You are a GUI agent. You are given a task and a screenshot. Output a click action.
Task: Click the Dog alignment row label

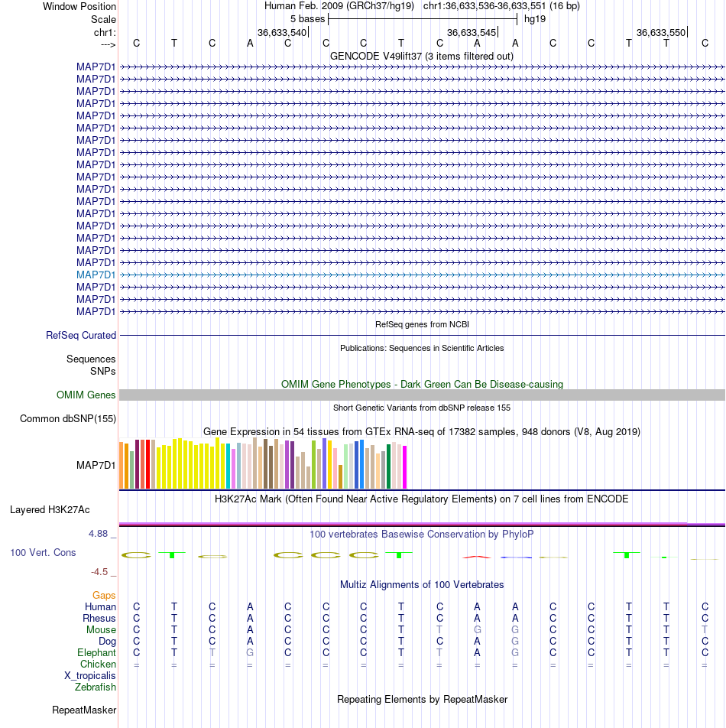(107, 641)
